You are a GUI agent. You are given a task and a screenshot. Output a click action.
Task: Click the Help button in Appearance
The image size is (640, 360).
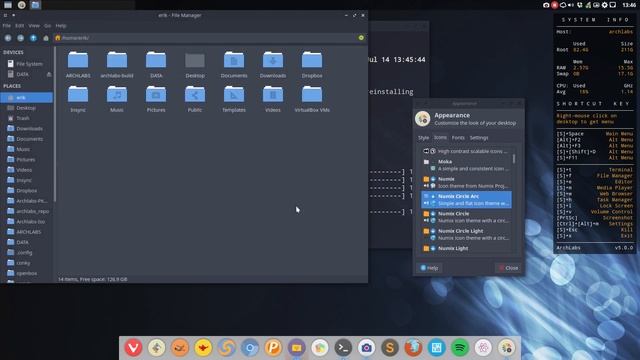click(429, 268)
